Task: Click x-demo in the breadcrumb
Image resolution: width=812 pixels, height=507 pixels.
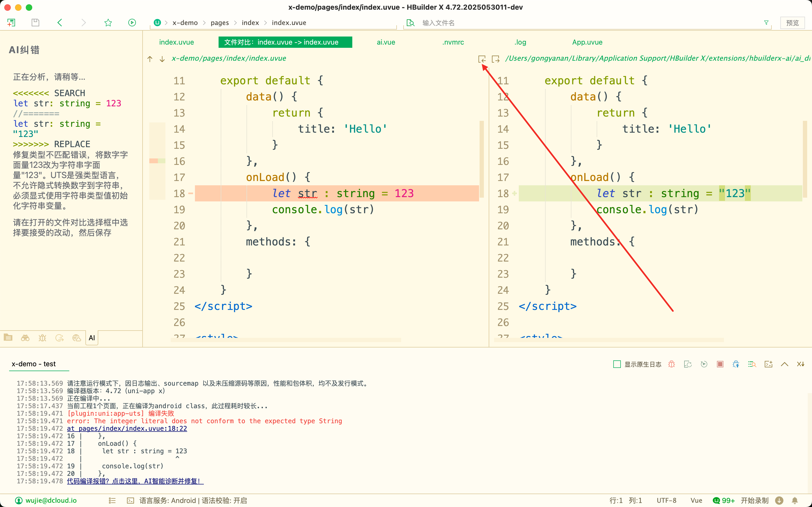Action: 185,23
